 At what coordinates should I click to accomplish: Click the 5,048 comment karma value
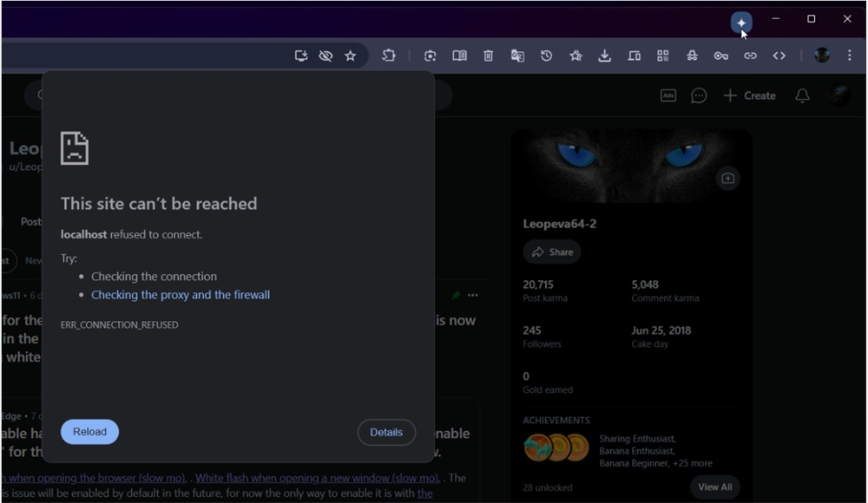645,284
